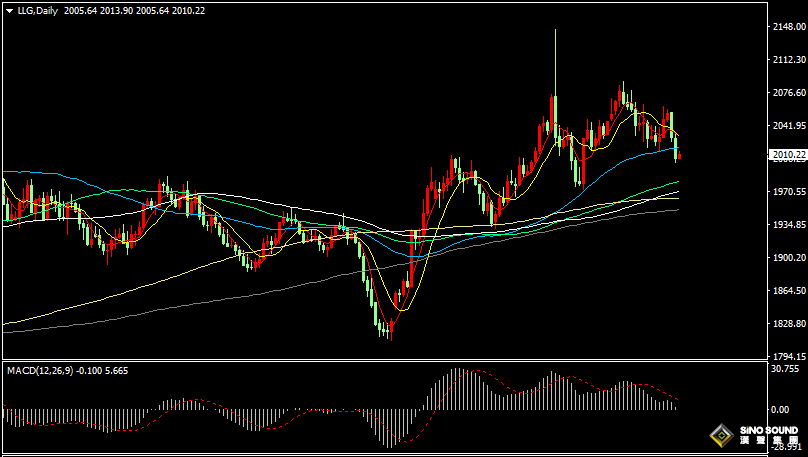Image resolution: width=808 pixels, height=457 pixels.
Task: Click the 0.00 MACD zero level label
Action: click(782, 409)
